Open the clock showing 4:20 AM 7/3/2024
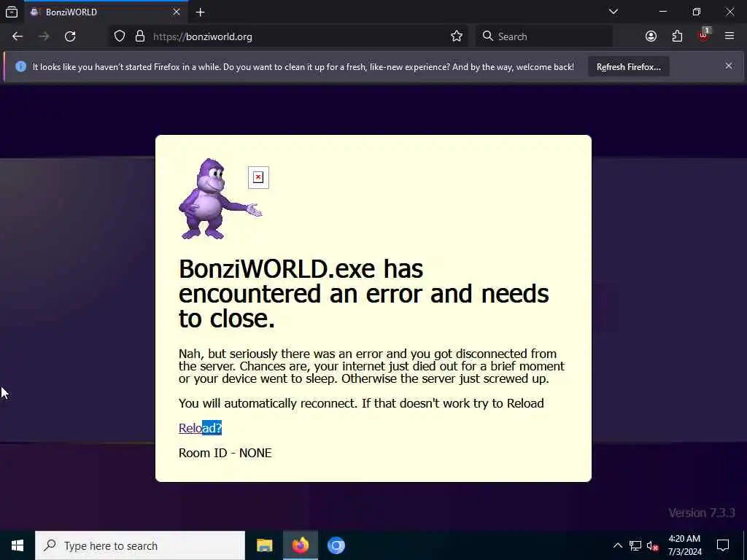Viewport: 747px width, 560px height. pyautogui.click(x=684, y=545)
